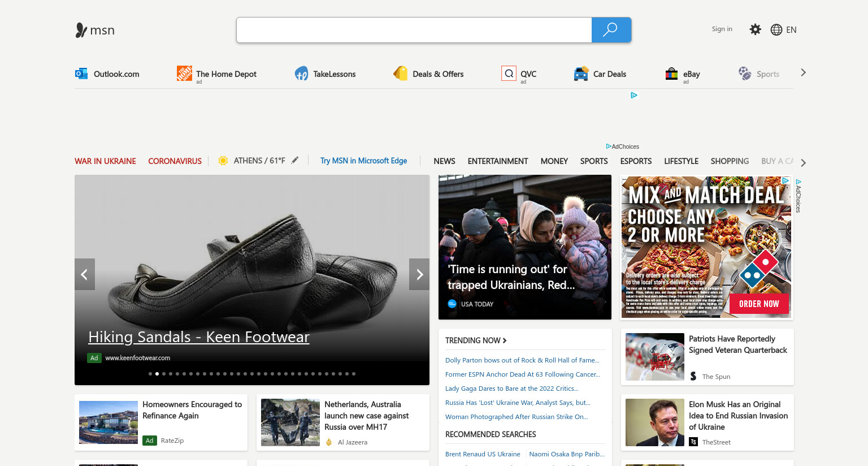Click the Car Deals car icon
The image size is (868, 466).
click(581, 74)
